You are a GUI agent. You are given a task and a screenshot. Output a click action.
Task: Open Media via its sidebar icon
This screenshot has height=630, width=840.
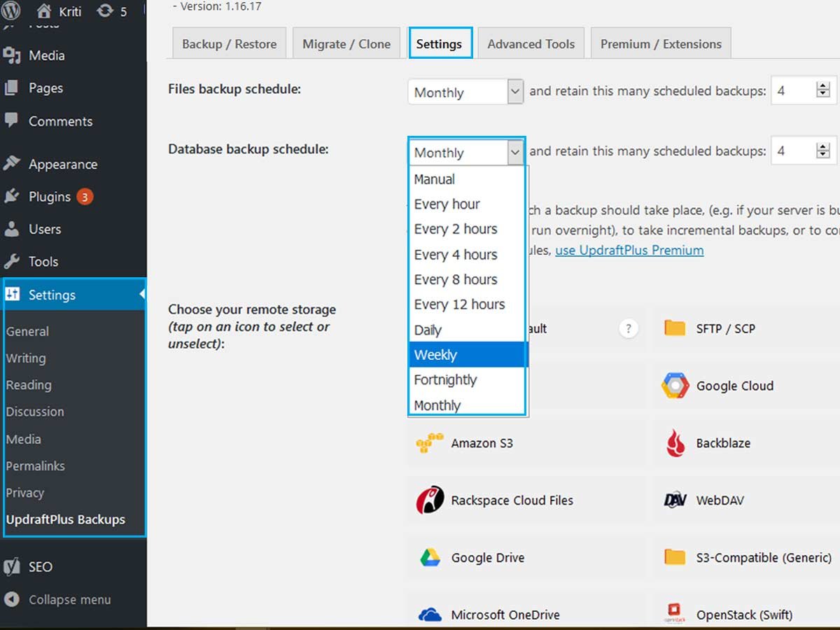(x=11, y=55)
